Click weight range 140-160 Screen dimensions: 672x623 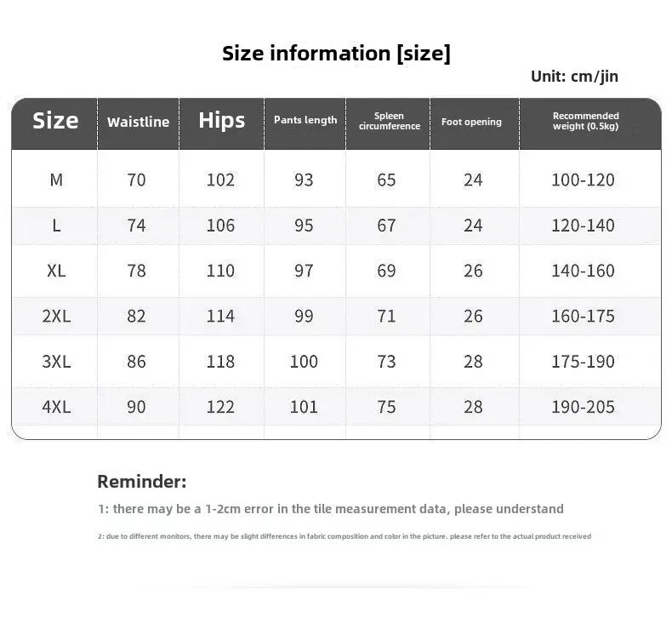pyautogui.click(x=583, y=271)
